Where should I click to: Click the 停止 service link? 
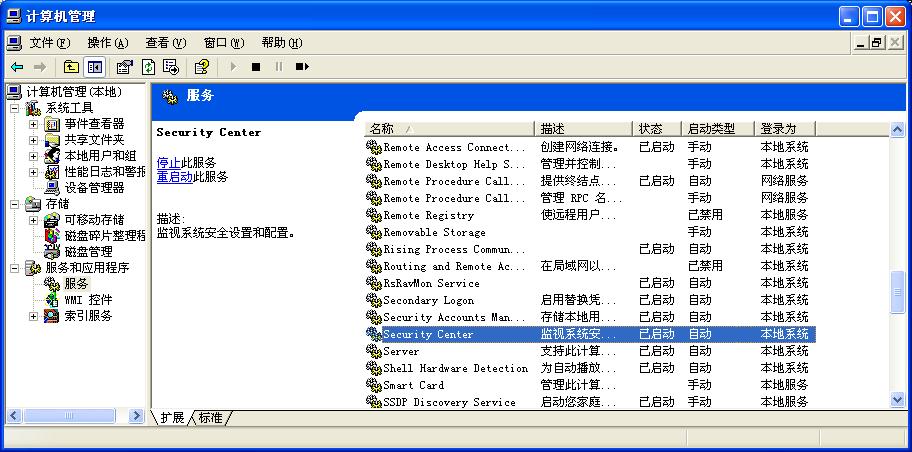169,162
